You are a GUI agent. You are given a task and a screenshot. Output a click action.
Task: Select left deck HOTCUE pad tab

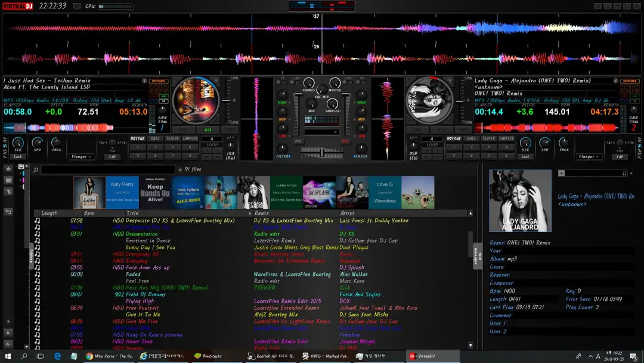(x=138, y=139)
